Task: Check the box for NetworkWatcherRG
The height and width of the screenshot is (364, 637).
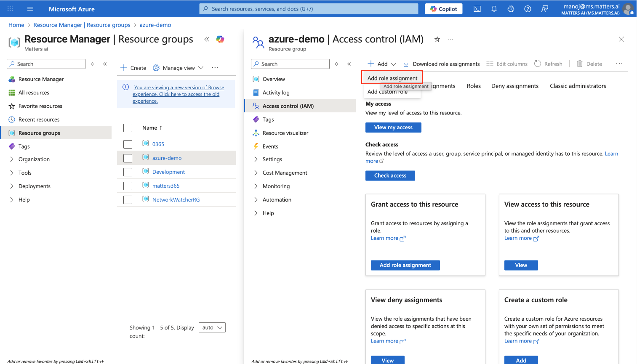Action: pos(128,200)
